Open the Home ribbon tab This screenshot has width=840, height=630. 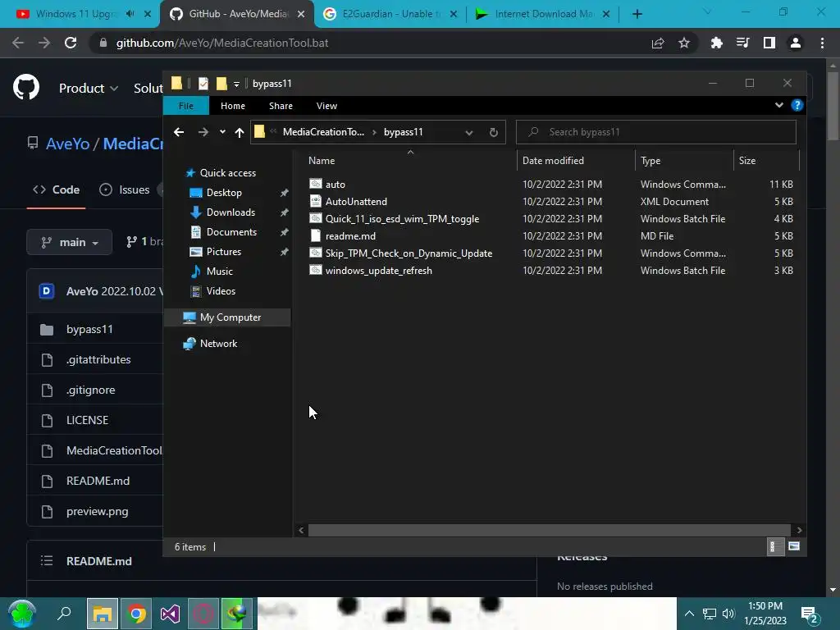pos(232,106)
